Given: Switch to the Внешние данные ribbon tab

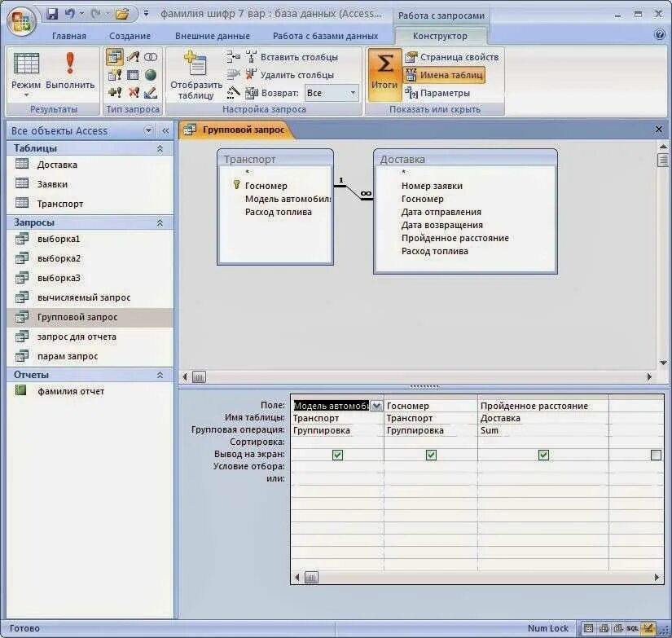Looking at the screenshot, I should pos(213,36).
